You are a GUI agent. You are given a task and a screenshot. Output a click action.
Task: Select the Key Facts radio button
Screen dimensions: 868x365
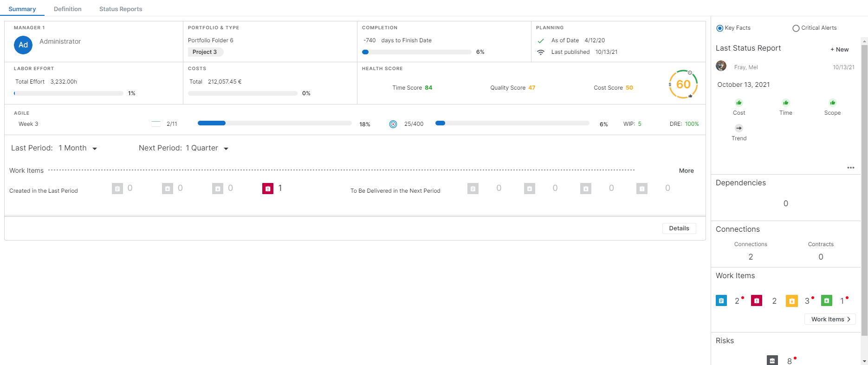[x=720, y=28]
